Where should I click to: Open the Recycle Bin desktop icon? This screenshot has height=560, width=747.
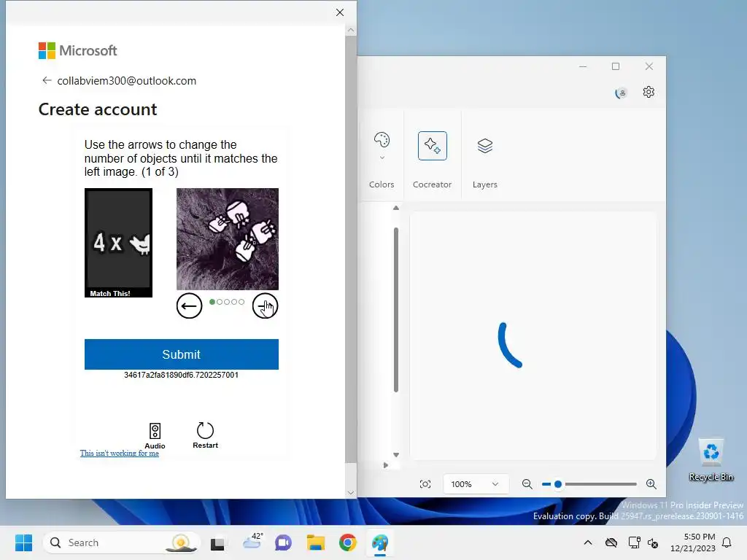pyautogui.click(x=711, y=459)
